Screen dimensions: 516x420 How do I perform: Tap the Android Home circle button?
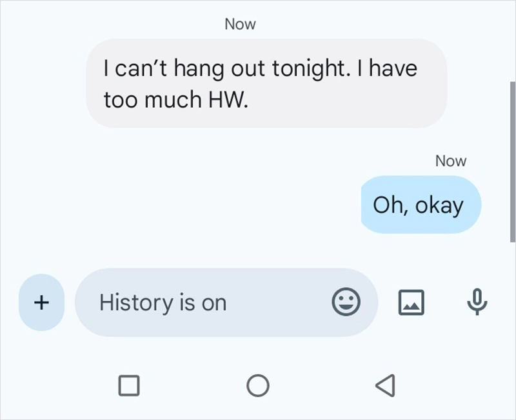(x=258, y=385)
